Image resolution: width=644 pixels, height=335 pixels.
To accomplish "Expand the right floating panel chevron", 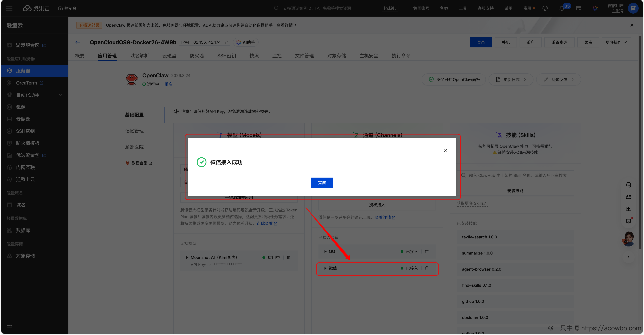I will click(628, 257).
